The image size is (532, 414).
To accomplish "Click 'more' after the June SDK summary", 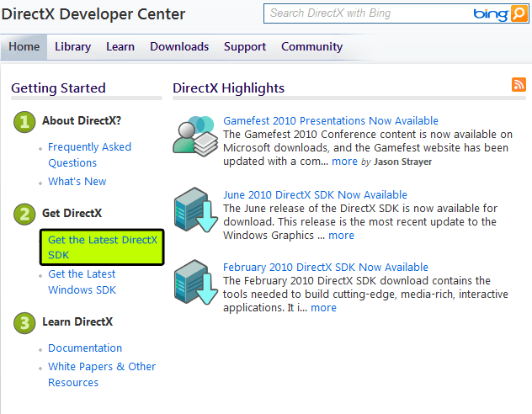I will [x=341, y=236].
